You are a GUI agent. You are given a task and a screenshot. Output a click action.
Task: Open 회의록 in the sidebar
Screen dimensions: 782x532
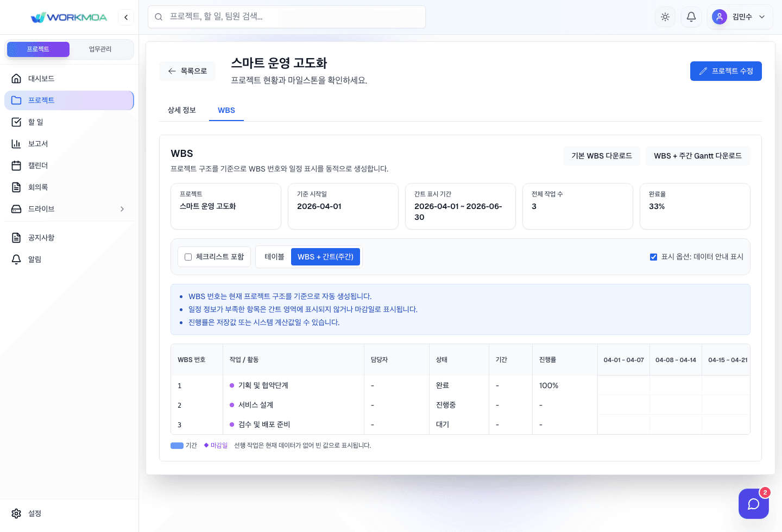69,187
